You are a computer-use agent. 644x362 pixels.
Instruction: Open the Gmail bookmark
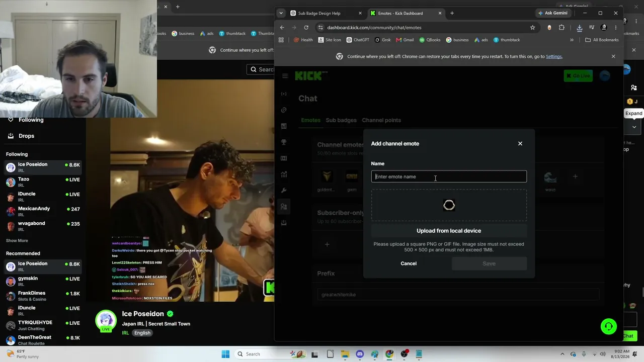[x=405, y=40]
